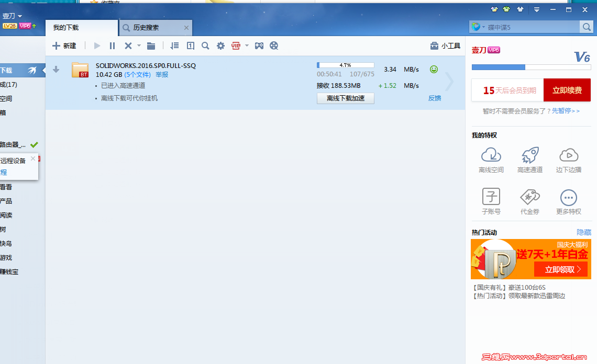Open the search engine dropdown icon

pyautogui.click(x=478, y=27)
